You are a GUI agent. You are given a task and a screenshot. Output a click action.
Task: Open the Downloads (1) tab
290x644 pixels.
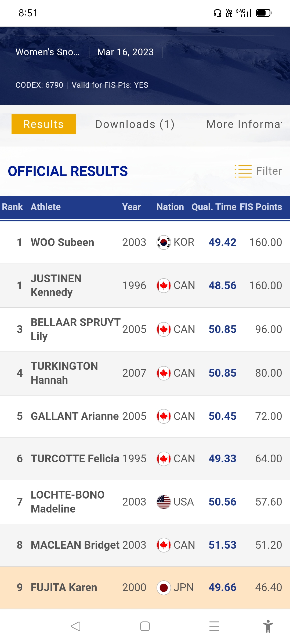pos(135,124)
